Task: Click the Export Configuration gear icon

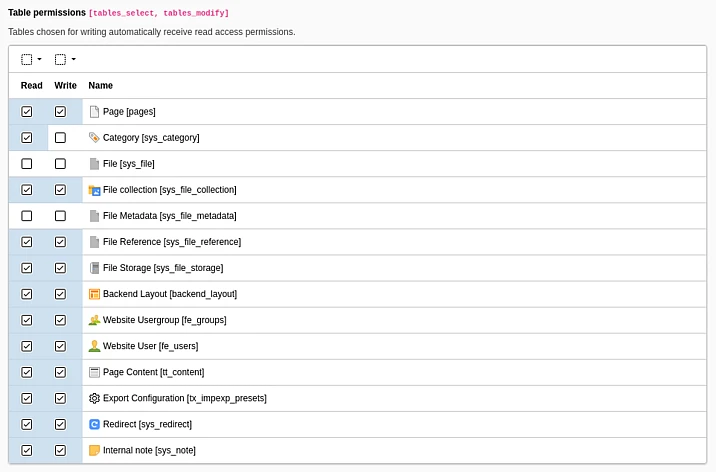Action: pyautogui.click(x=94, y=398)
